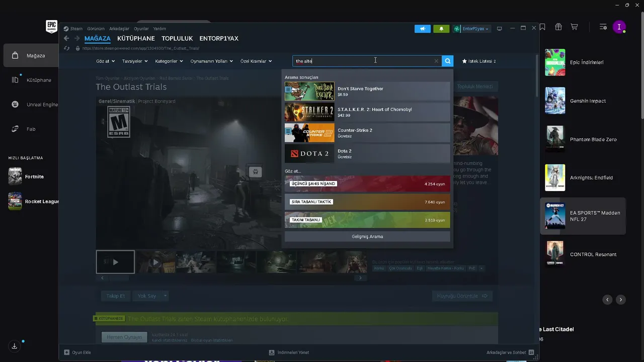Open the Görünüm menu
This screenshot has width=644, height=362.
coord(96,29)
